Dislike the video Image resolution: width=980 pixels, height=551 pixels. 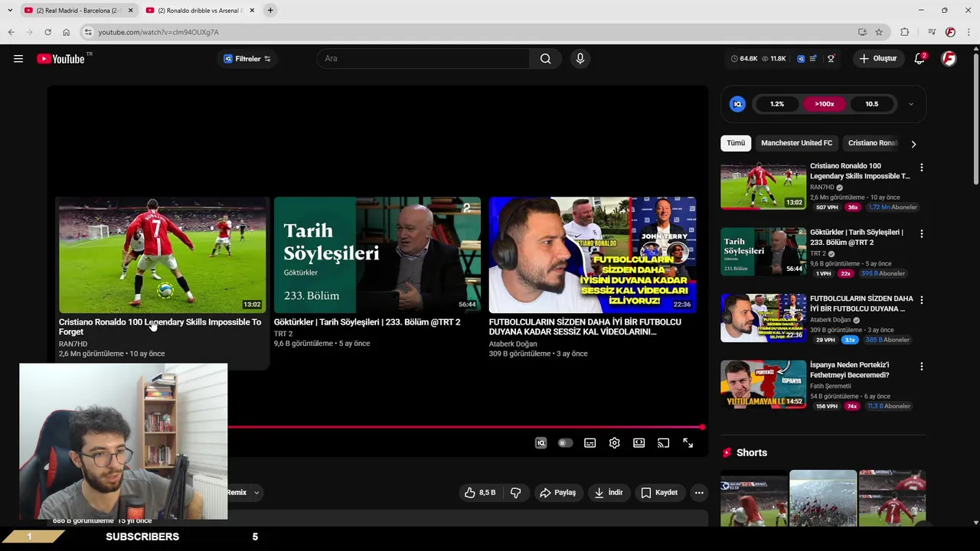point(516,493)
